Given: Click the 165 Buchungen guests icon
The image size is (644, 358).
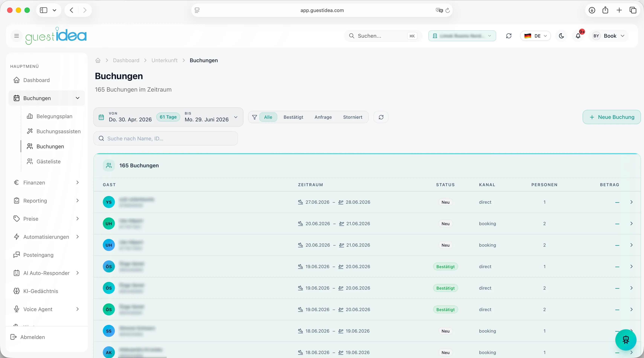Looking at the screenshot, I should pos(109,165).
